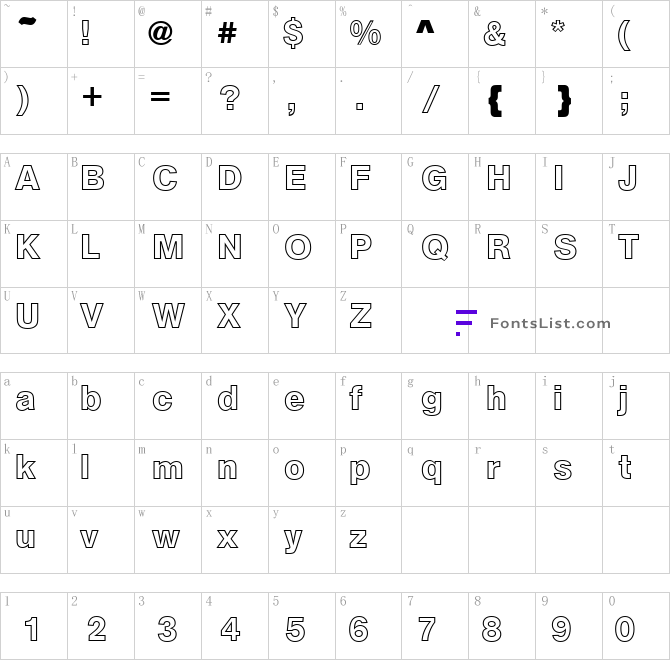Open the FontsList.com text link
670x660 pixels.
point(549,323)
